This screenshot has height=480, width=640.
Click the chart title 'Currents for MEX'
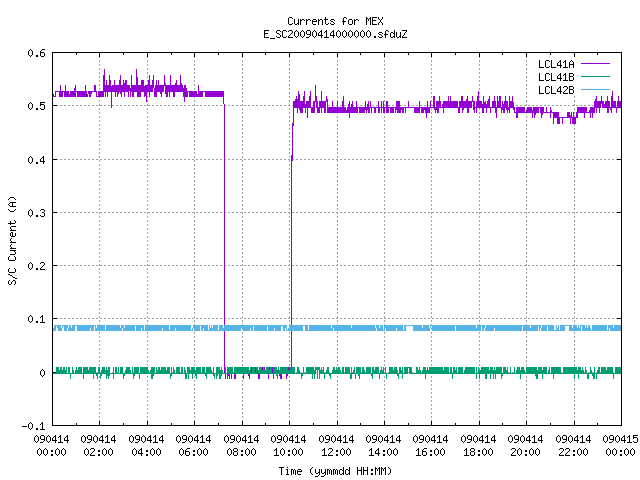tap(335, 21)
